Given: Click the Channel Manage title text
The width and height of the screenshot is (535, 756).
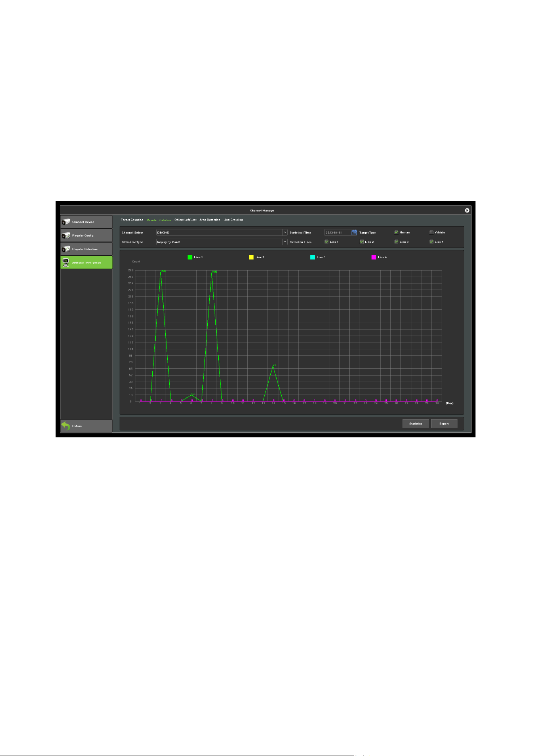Looking at the screenshot, I should (262, 210).
